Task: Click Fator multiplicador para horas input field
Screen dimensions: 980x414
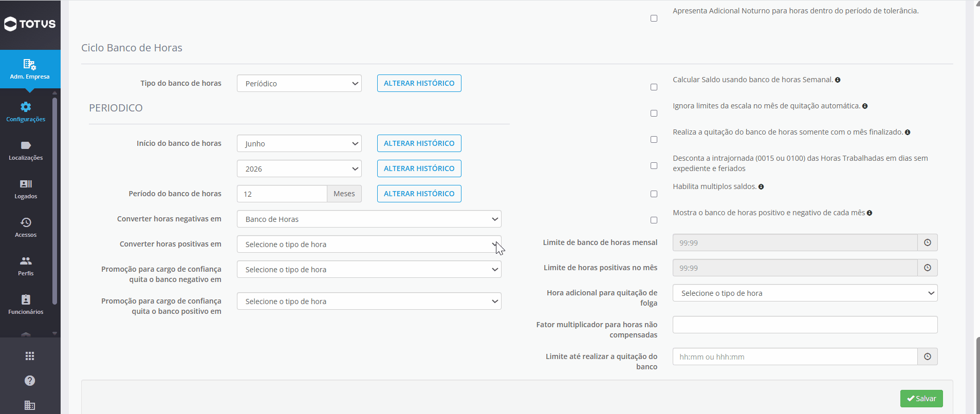Action: tap(805, 325)
